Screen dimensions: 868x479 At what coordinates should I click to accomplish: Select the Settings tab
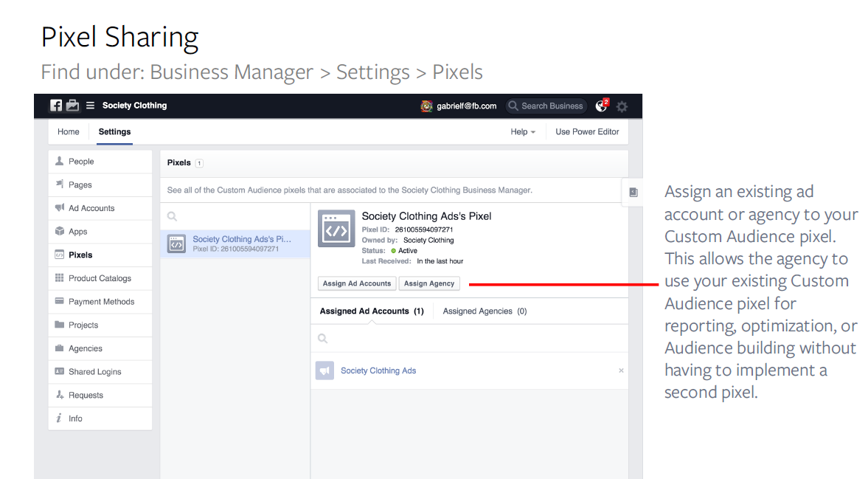pyautogui.click(x=114, y=132)
